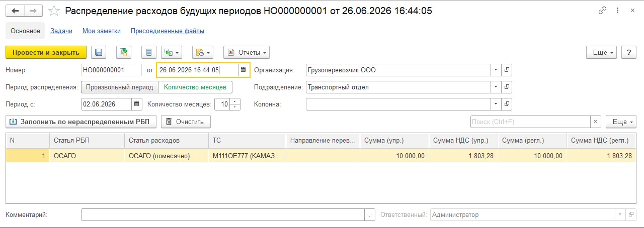
Task: Show document movements list icon
Action: (148, 52)
